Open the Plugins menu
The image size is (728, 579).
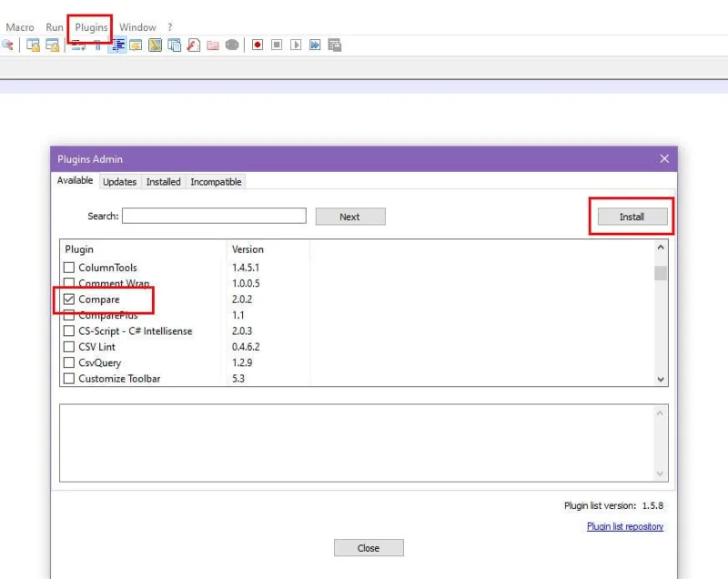pos(91,27)
